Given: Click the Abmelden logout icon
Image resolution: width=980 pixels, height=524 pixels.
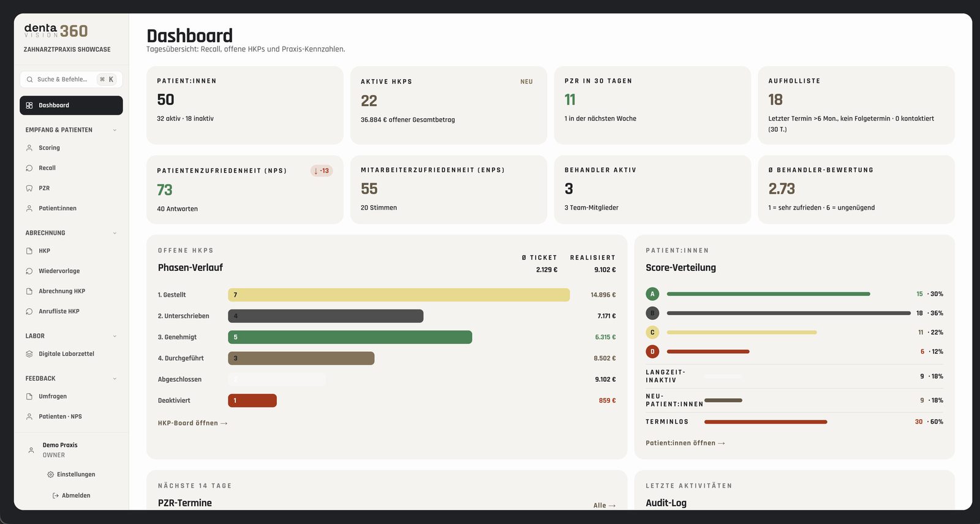Looking at the screenshot, I should point(56,496).
